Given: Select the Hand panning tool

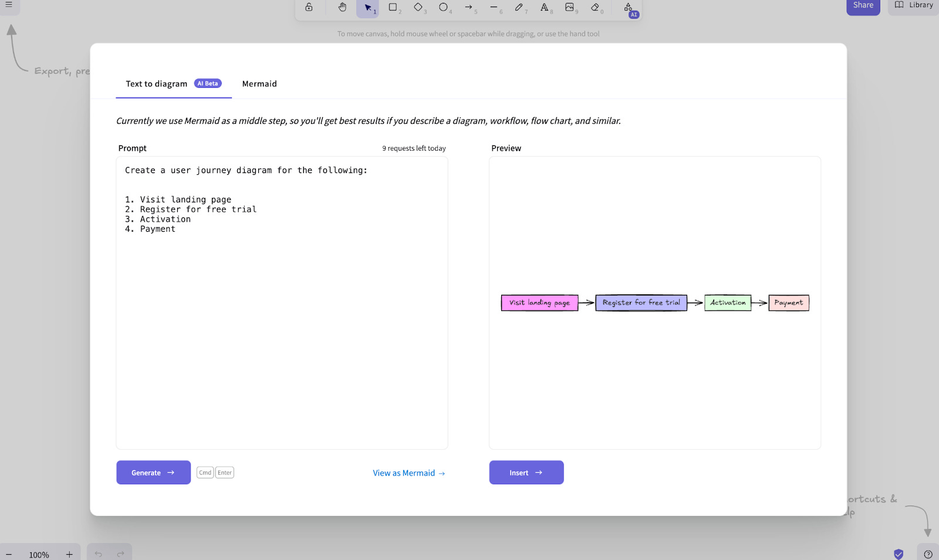Looking at the screenshot, I should pos(342,8).
